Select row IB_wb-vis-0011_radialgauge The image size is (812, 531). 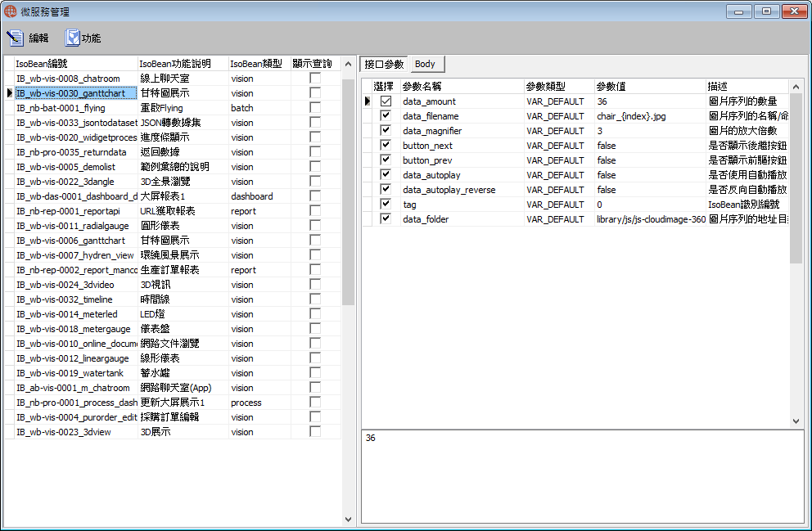coord(173,226)
